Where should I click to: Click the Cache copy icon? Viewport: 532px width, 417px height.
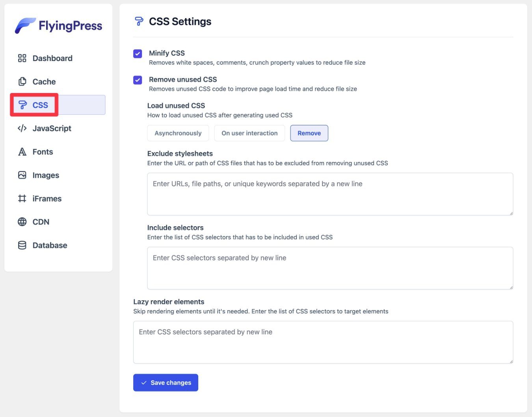(22, 82)
